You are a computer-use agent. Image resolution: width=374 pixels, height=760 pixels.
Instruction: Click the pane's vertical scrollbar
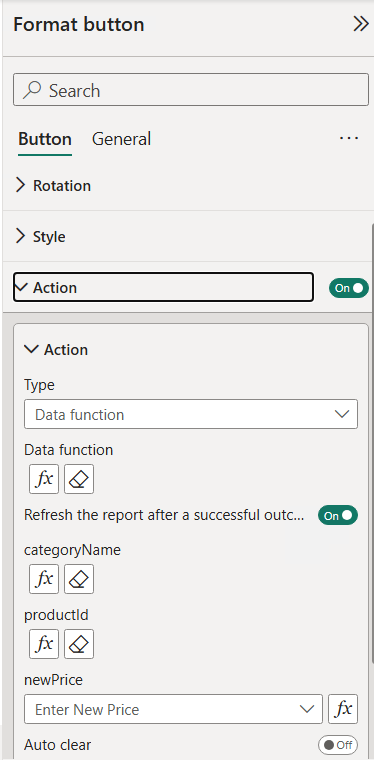coord(372,444)
